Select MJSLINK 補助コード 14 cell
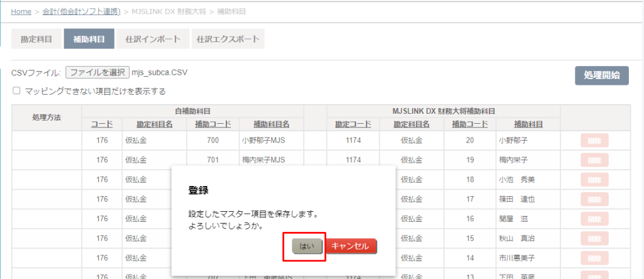The width and height of the screenshot is (644, 279). coord(470,258)
